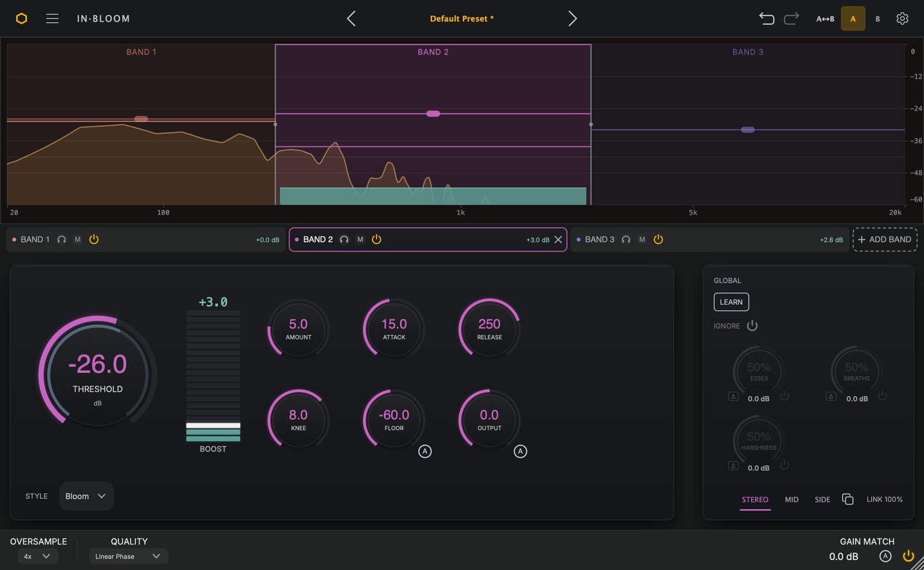Click the Output knob
This screenshot has height=570, width=924.
pos(490,420)
